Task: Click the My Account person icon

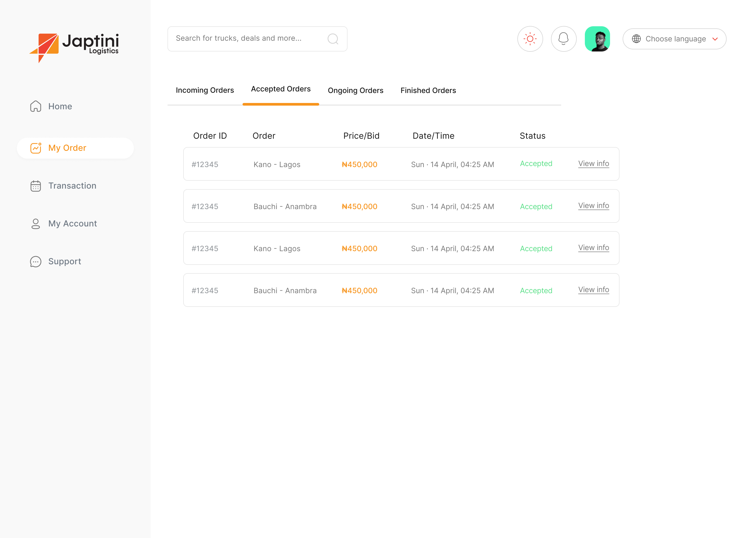Action: (36, 224)
